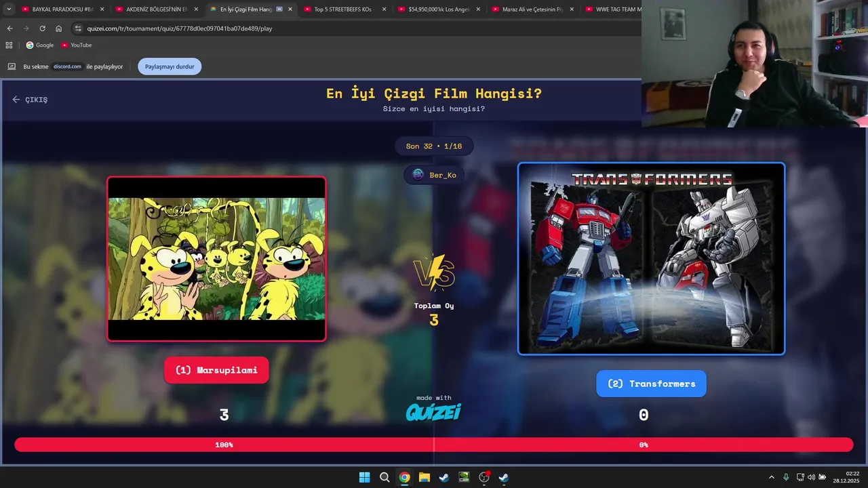Reload the quizei page
Viewport: 868px width, 488px height.
tap(42, 28)
